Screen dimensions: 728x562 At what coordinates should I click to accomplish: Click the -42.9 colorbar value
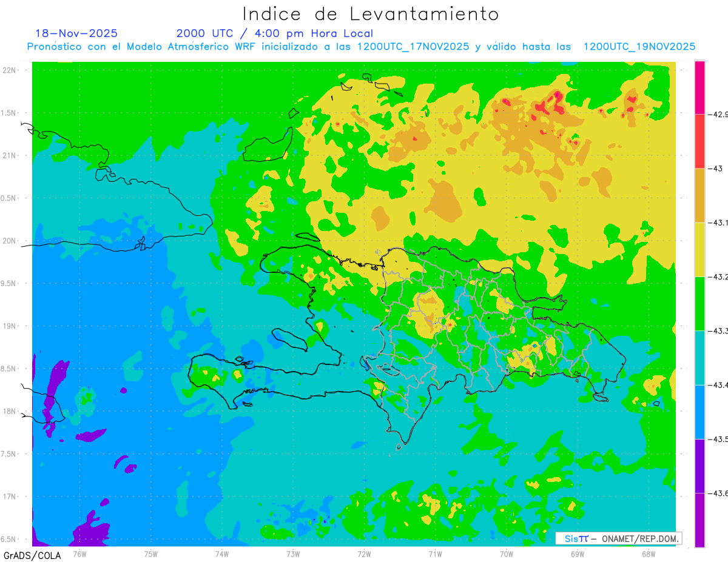(719, 114)
